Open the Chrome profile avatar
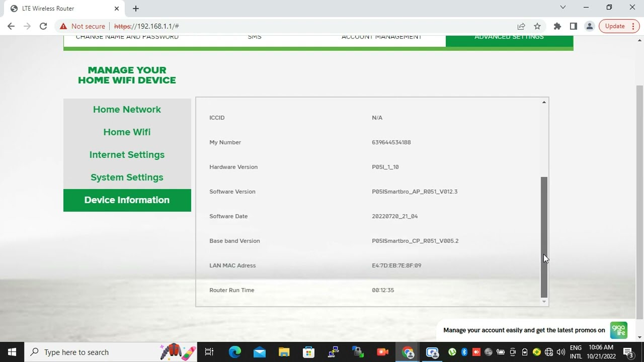 [589, 26]
